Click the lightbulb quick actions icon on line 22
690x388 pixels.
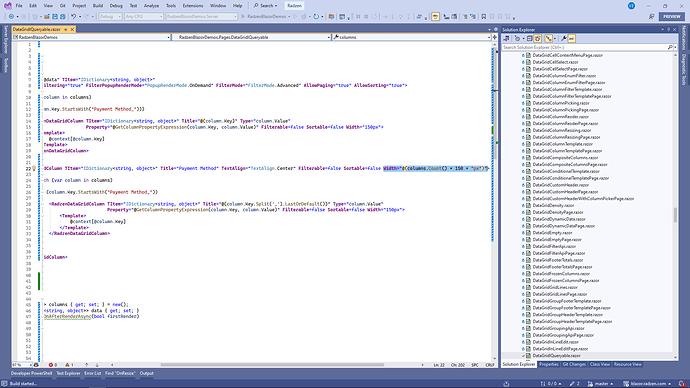34,168
